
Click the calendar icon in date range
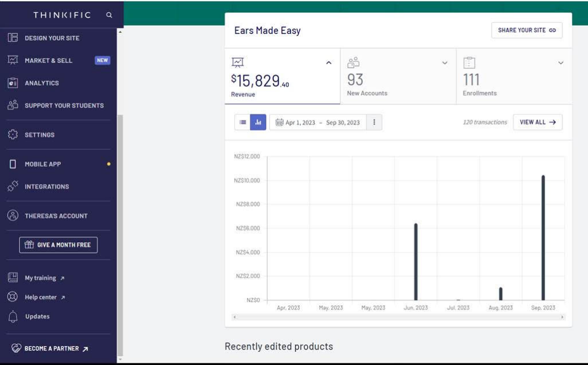point(280,122)
